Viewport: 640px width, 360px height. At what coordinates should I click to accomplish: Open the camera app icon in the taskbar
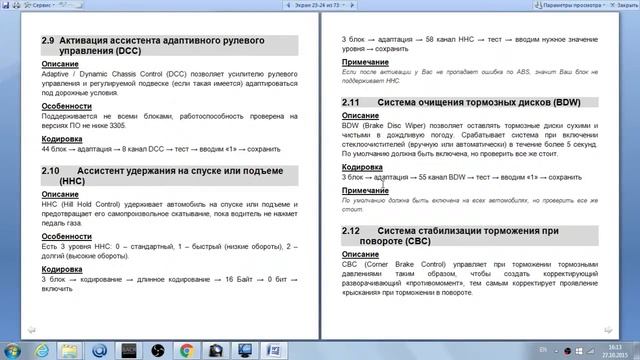tap(216, 351)
